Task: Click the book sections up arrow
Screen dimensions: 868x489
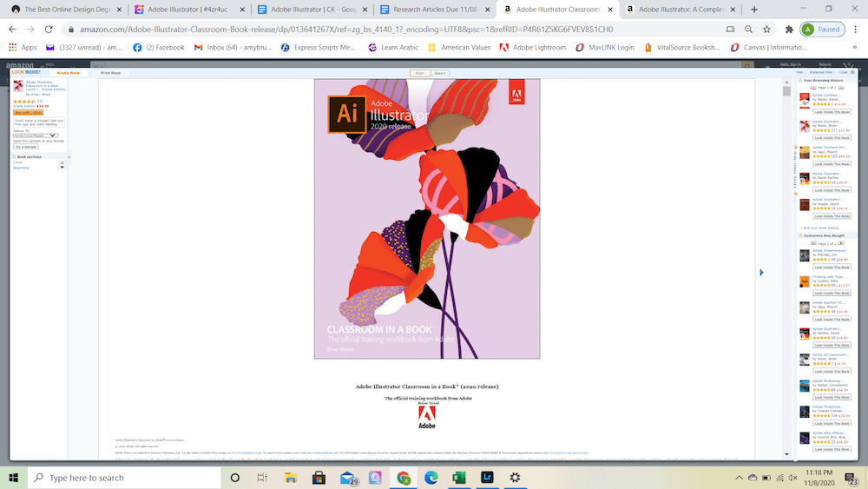Action: [62, 162]
